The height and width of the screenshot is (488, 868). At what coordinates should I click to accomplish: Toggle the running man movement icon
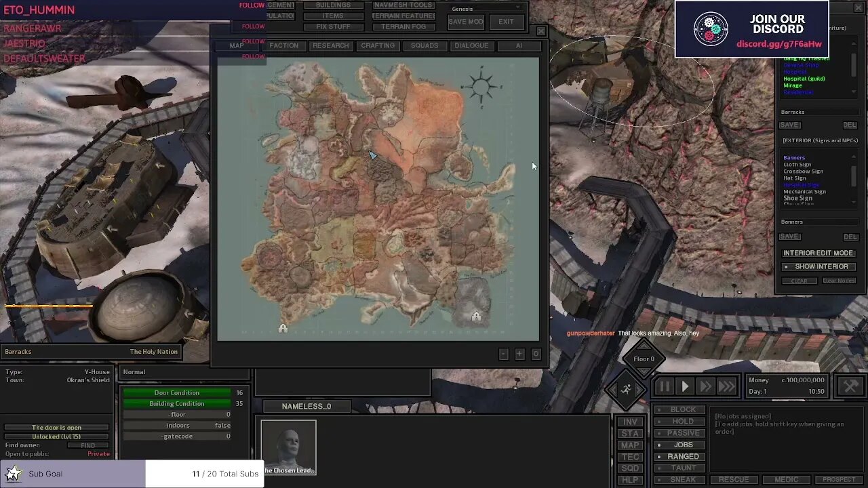click(x=626, y=389)
